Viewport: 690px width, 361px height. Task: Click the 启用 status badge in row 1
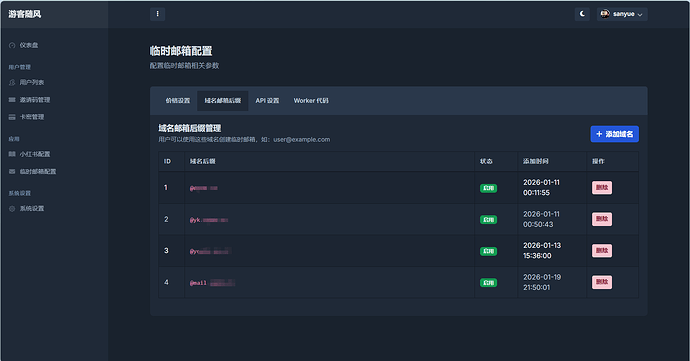coord(488,188)
